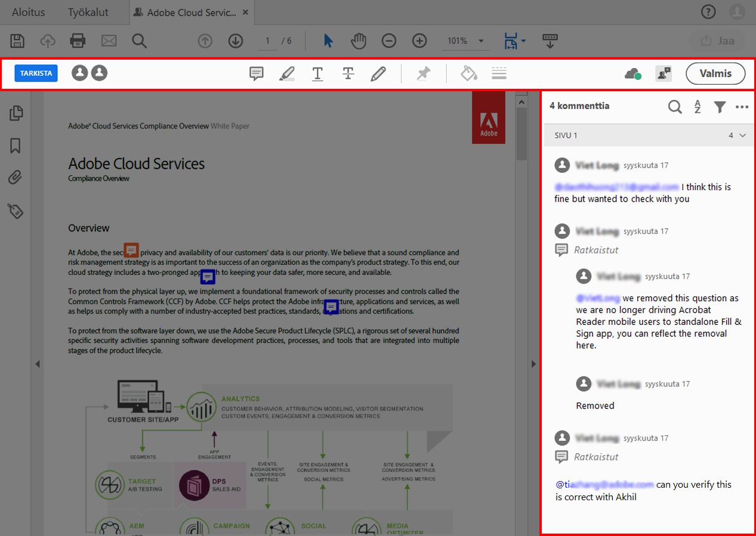This screenshot has width=756, height=536.
Task: Click the first Ratkaistut status label
Action: (x=596, y=250)
